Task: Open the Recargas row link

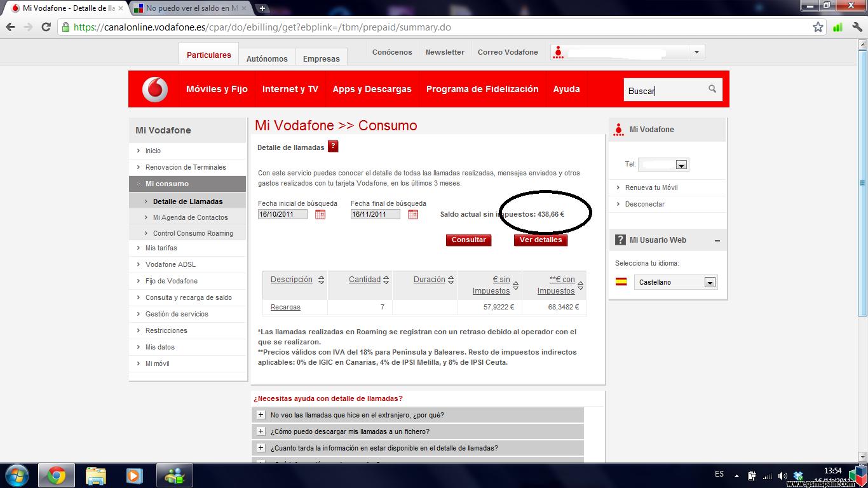Action: 285,307
